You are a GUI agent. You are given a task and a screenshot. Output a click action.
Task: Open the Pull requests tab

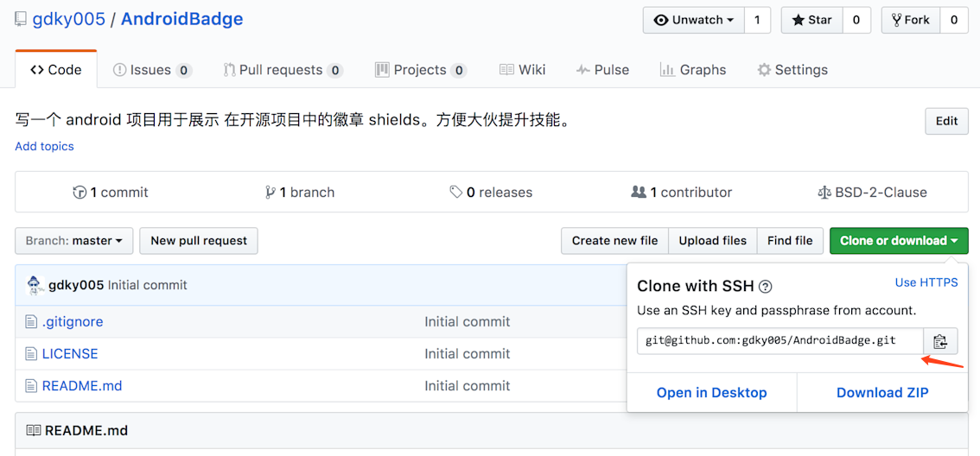[x=283, y=70]
